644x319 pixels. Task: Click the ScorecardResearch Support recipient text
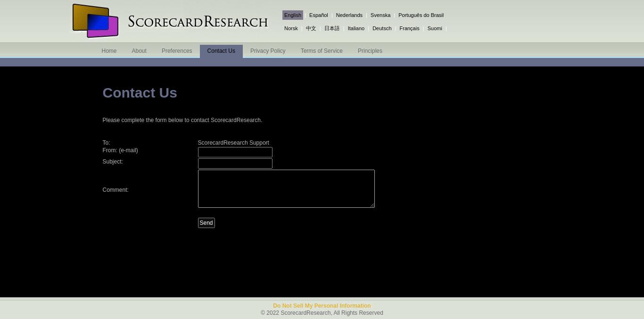[233, 143]
